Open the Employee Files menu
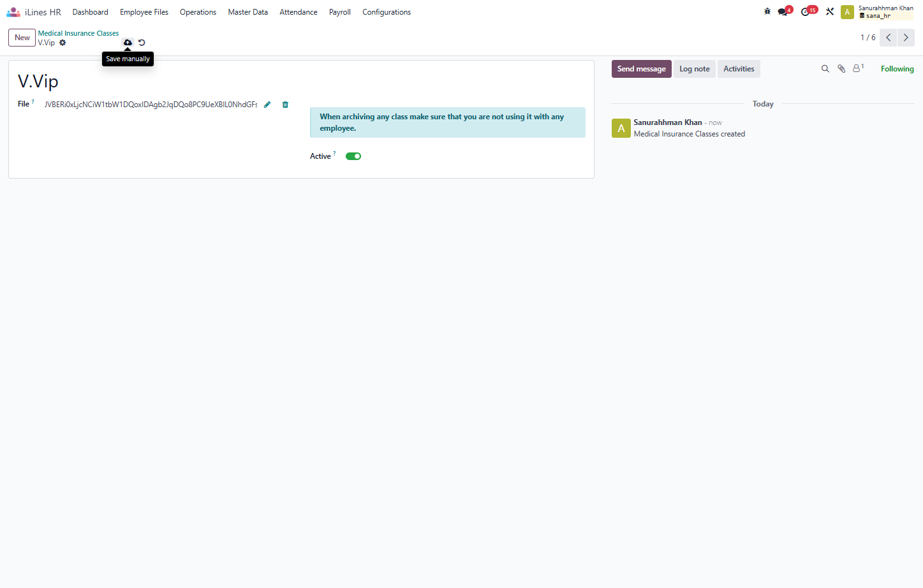Viewport: 923px width, 588px height. coord(144,12)
